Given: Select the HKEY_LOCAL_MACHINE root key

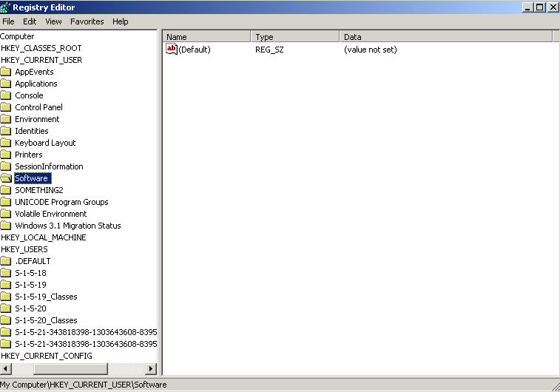Looking at the screenshot, I should [x=43, y=237].
